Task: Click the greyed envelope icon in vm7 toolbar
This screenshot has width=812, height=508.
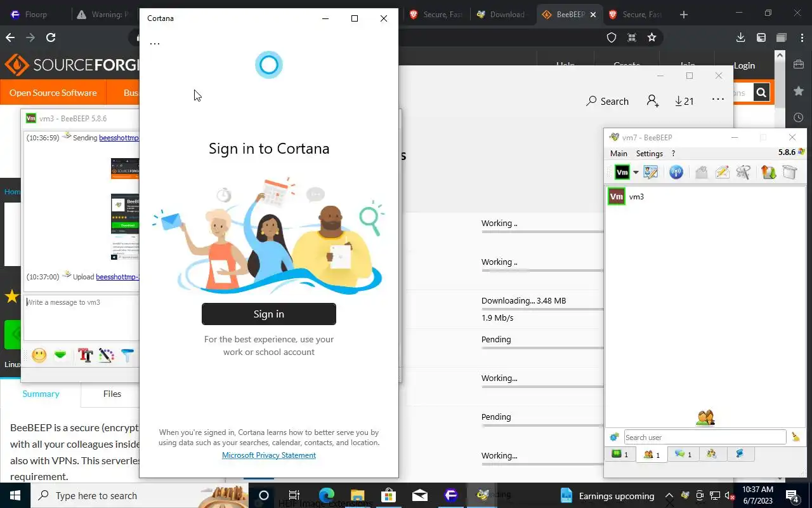Action: (701, 172)
